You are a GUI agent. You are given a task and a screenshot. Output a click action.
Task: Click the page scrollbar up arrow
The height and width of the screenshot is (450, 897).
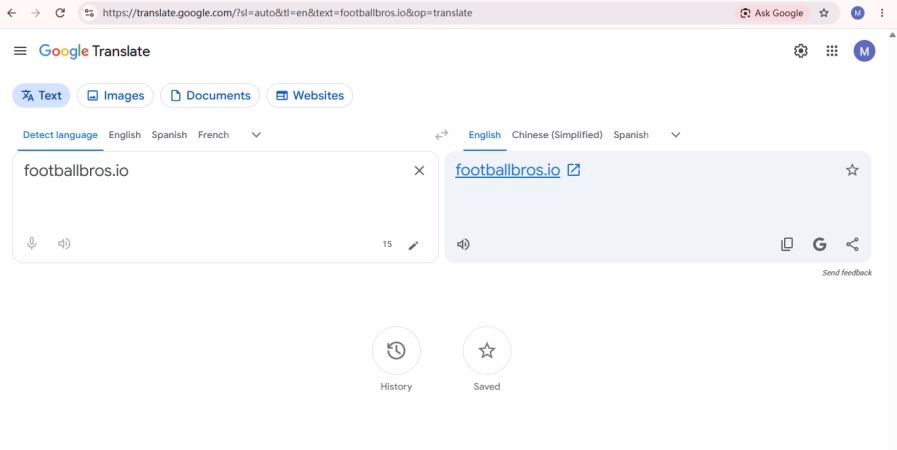892,35
